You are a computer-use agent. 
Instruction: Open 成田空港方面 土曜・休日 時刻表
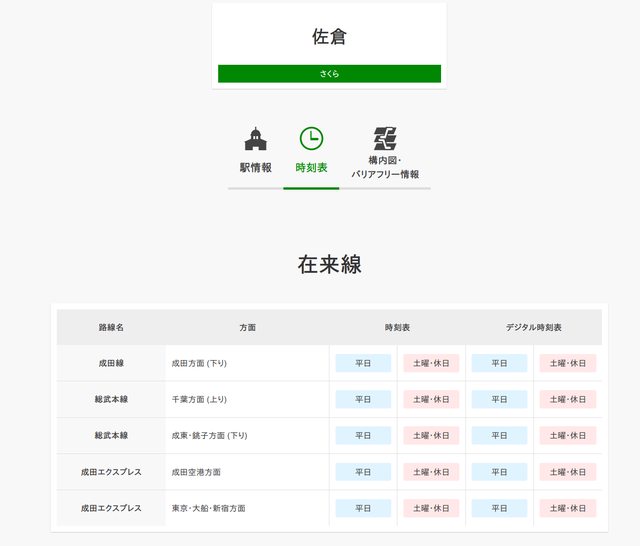pos(431,472)
